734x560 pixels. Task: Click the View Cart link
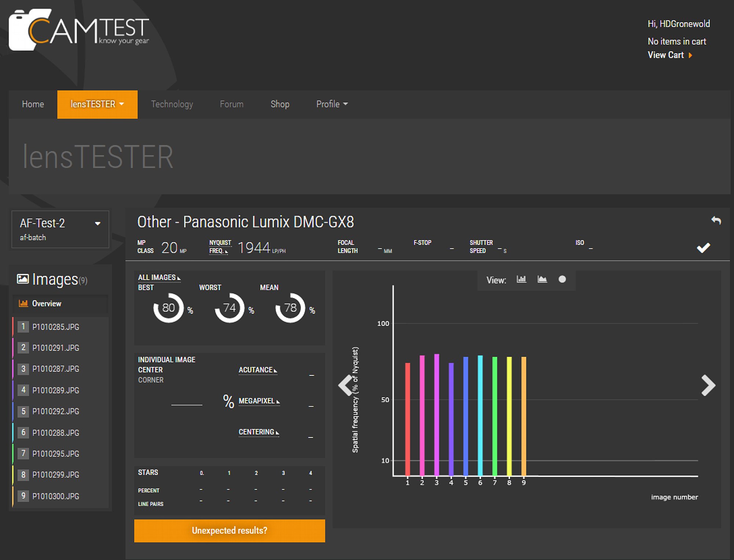tap(665, 55)
